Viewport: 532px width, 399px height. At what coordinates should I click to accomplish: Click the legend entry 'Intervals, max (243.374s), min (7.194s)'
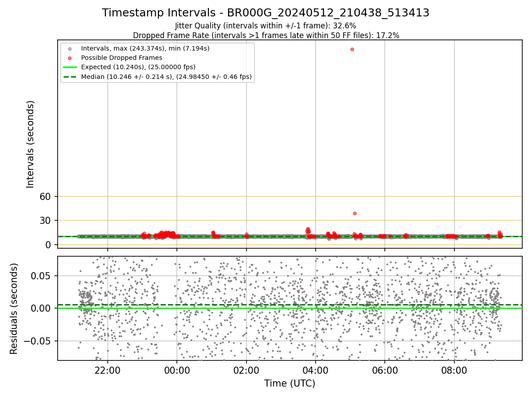[145, 48]
